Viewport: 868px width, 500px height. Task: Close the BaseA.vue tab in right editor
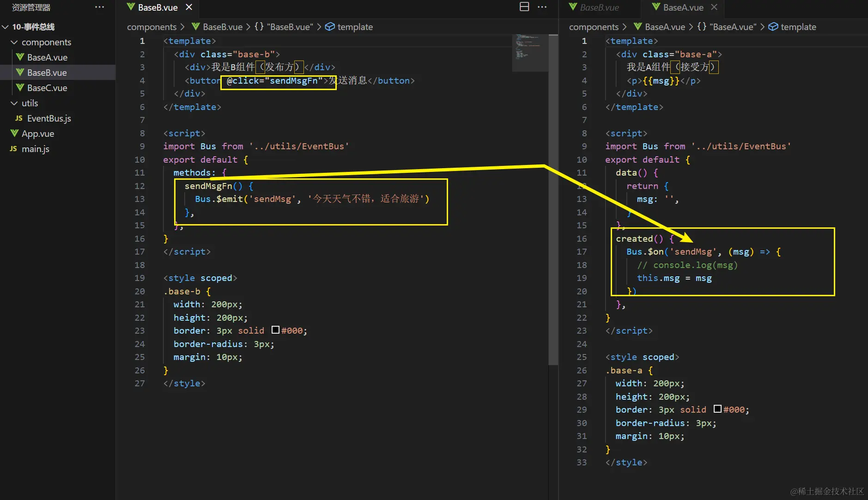tap(714, 7)
